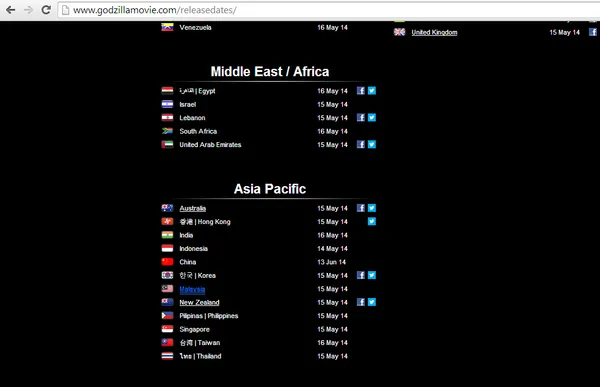Open United Arab Emirates Twitter icon
The height and width of the screenshot is (387, 600).
(372, 144)
